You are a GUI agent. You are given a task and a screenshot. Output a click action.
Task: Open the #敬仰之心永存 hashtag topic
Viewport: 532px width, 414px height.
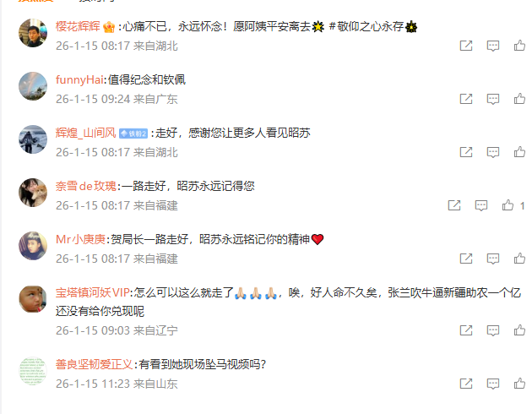click(x=366, y=26)
